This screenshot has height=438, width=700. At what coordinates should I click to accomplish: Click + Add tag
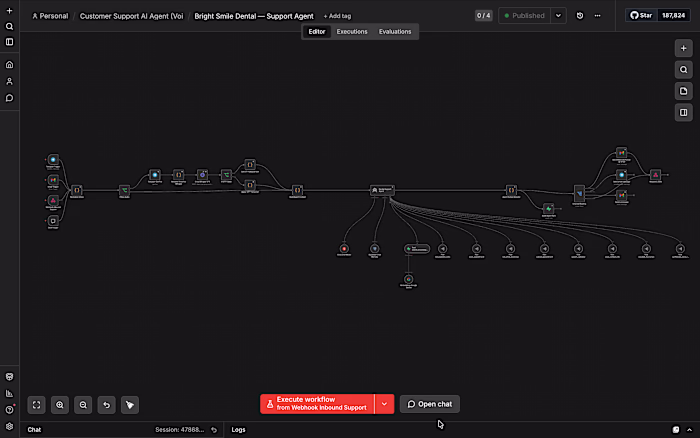pyautogui.click(x=338, y=16)
